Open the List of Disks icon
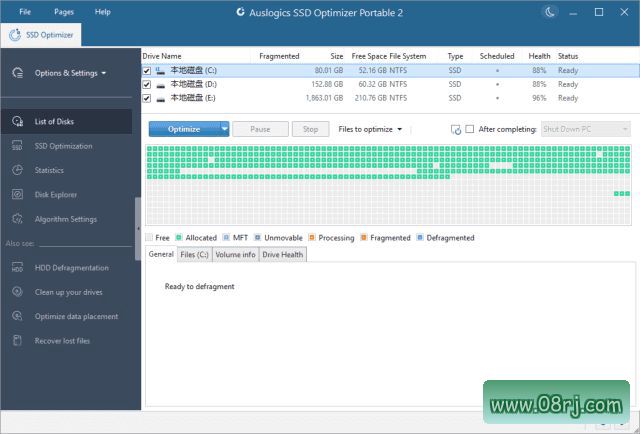This screenshot has height=434, width=640. tap(17, 121)
